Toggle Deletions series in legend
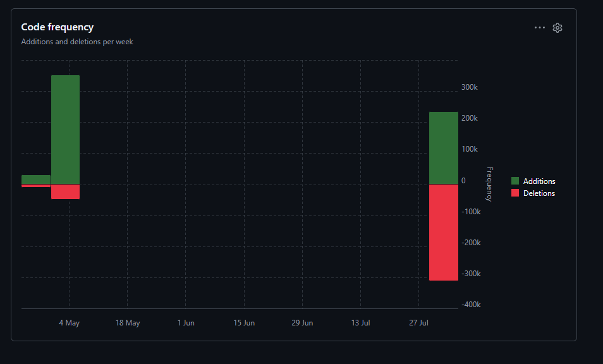The image size is (603, 364). (533, 193)
